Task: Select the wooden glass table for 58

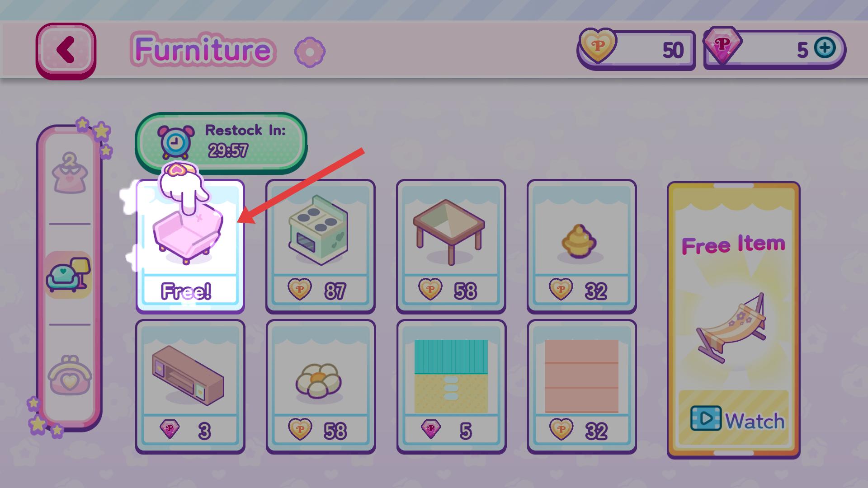Action: tap(451, 246)
